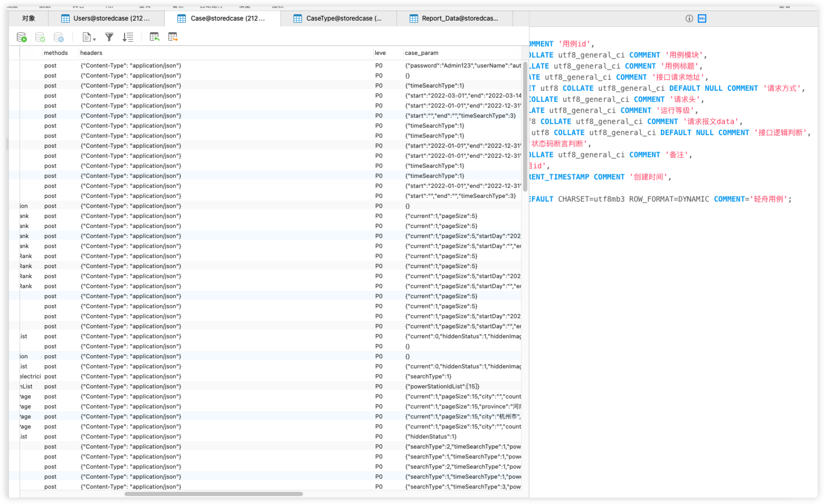Click the '请求头' comment in the DDL
This screenshot has height=504, width=824.
click(685, 99)
